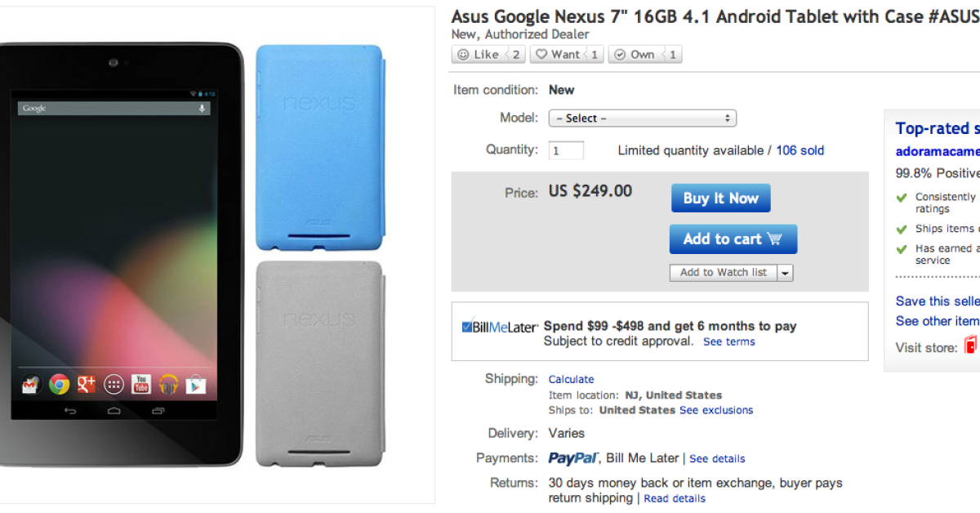Click the blue Nexus case image

point(318,146)
